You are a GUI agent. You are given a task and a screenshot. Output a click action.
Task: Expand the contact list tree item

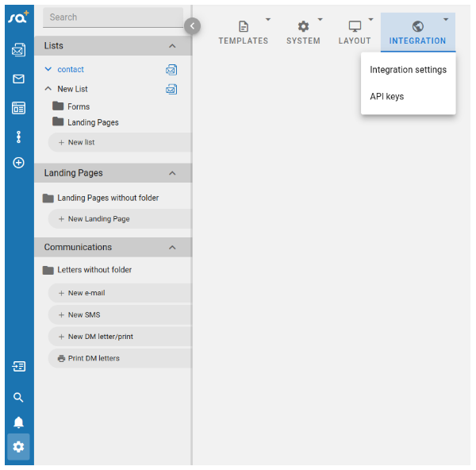point(48,70)
